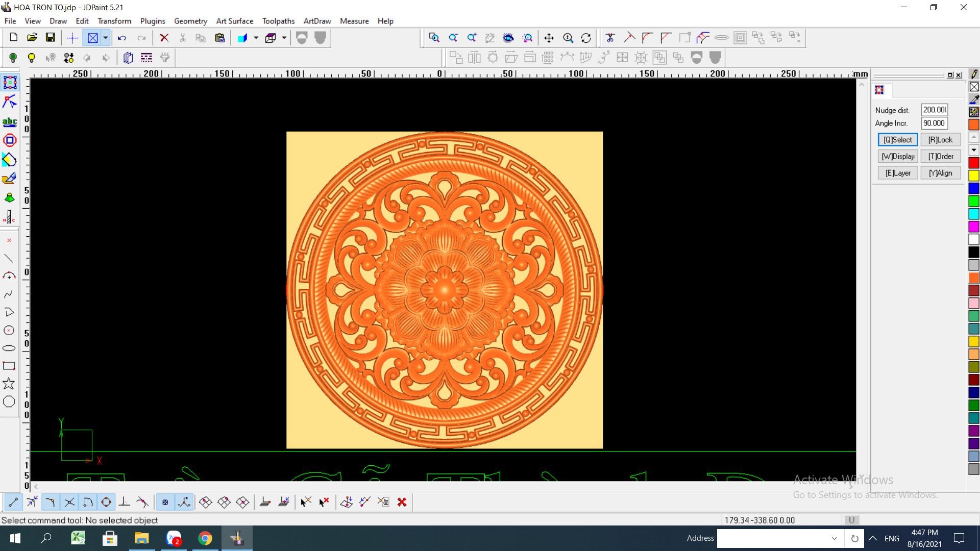
Task: Select the Pan four-arrow icon
Action: pyautogui.click(x=549, y=38)
